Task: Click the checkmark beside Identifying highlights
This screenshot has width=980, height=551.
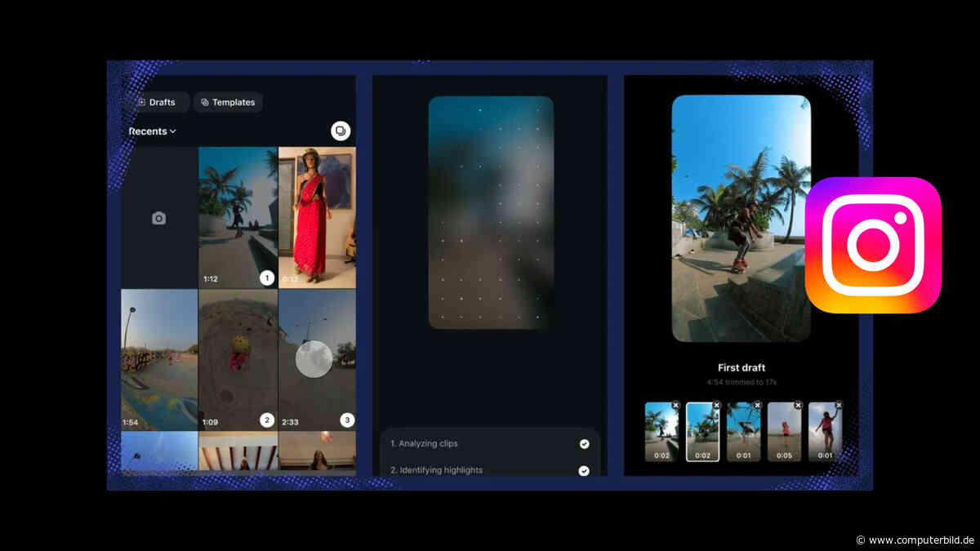Action: tap(584, 471)
